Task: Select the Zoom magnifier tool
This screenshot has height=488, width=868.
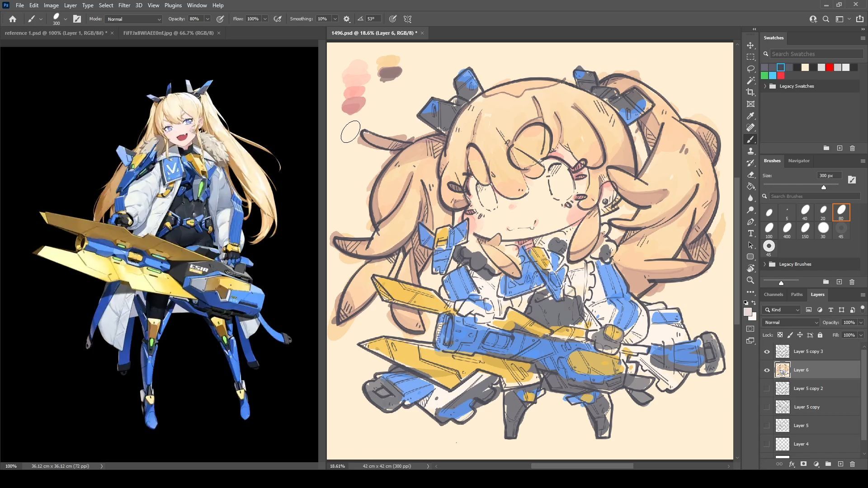Action: [750, 280]
